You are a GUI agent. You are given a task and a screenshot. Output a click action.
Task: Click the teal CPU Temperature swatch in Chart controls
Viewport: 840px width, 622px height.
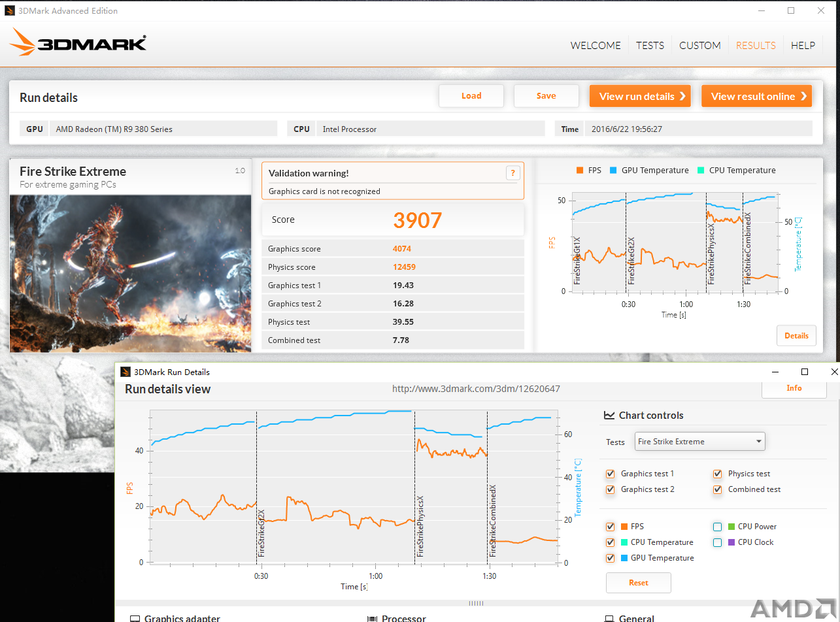624,542
